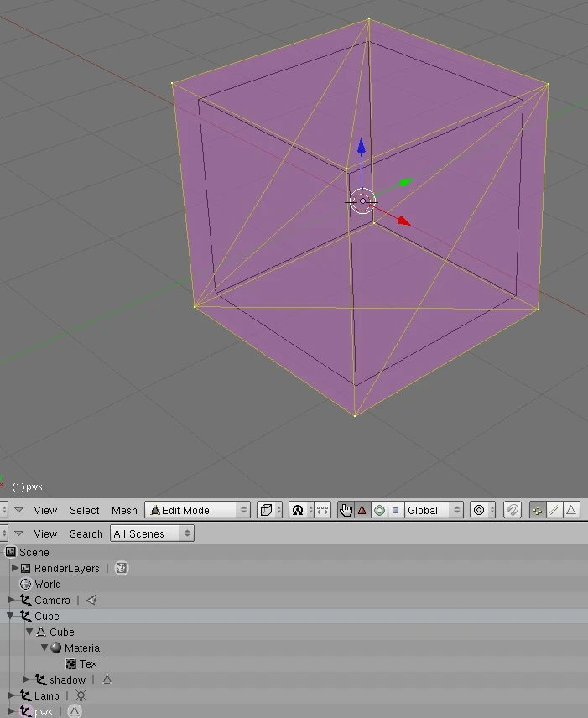Viewport: 588px width, 718px height.
Task: Click the Lamp object axes icon
Action: (x=26, y=695)
